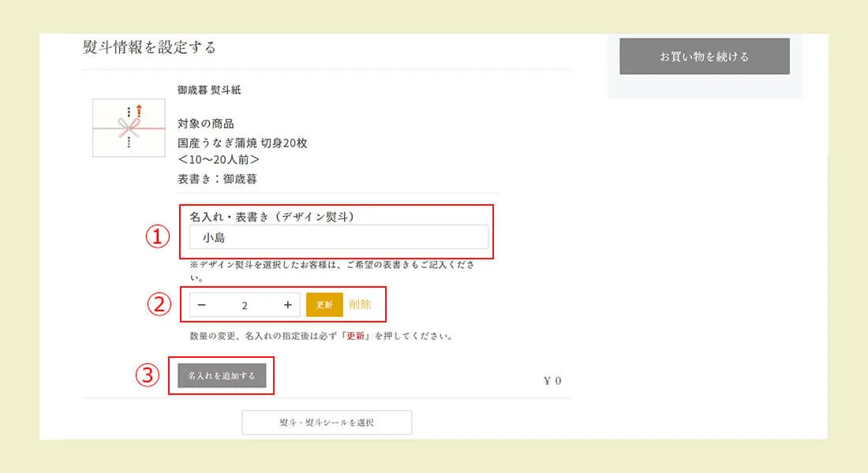Click the ¥0 price text

coord(552,381)
